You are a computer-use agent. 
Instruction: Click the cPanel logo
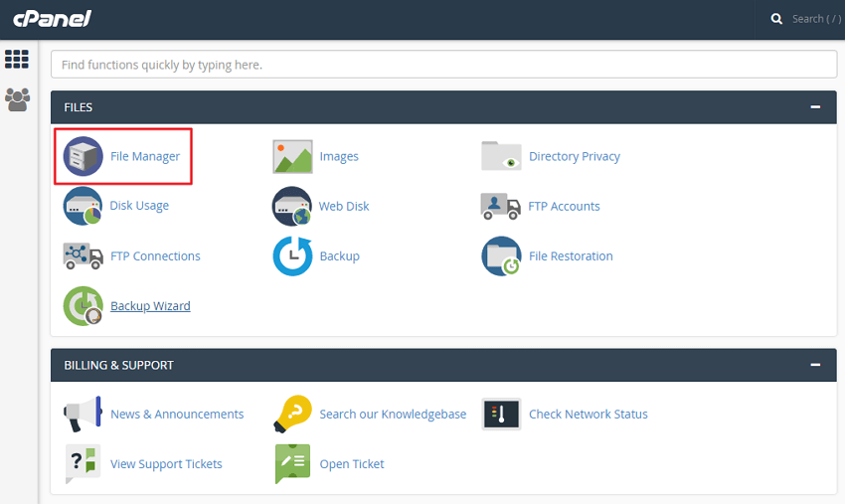point(53,19)
